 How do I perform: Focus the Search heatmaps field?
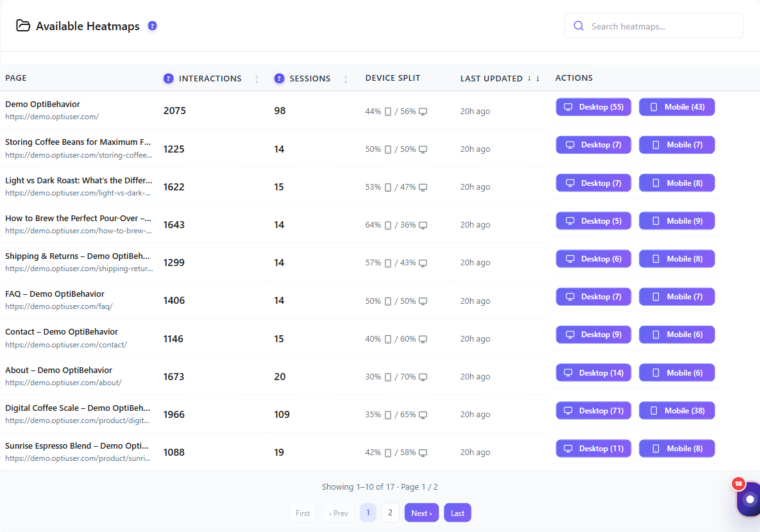click(654, 26)
